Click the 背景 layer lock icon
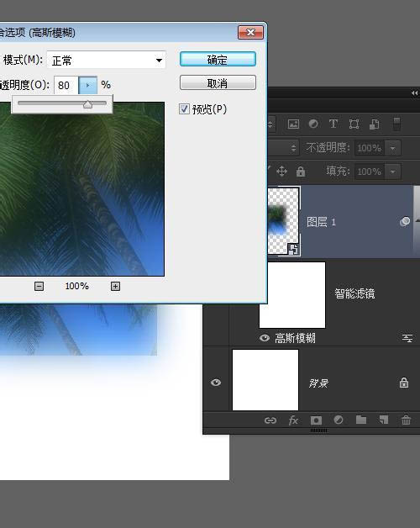This screenshot has height=528, width=420. click(404, 383)
